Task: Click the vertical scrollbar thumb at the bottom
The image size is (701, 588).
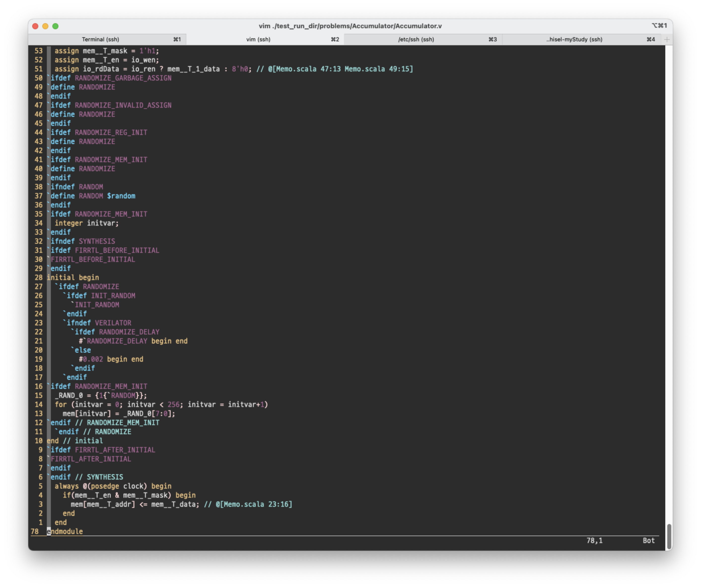Action: (669, 537)
